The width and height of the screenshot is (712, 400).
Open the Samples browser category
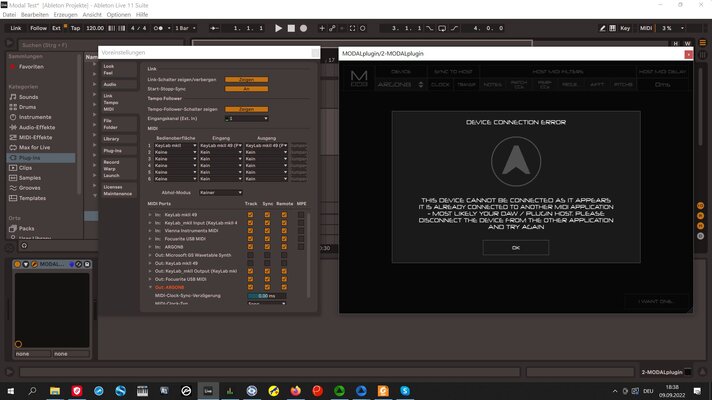(x=30, y=178)
